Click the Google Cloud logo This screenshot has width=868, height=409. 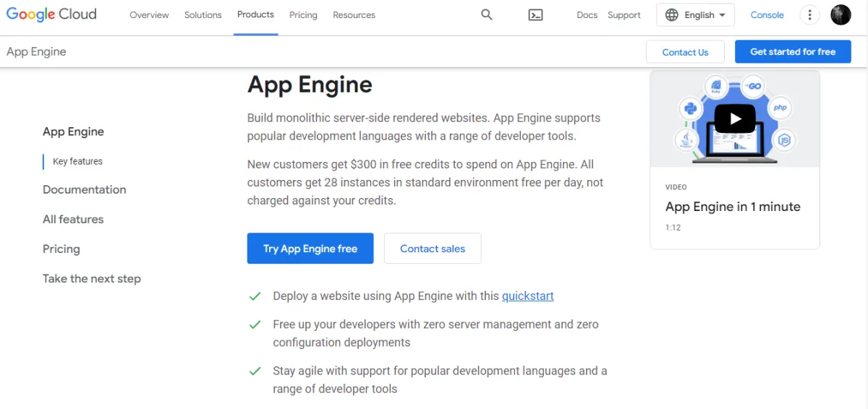[x=51, y=14]
